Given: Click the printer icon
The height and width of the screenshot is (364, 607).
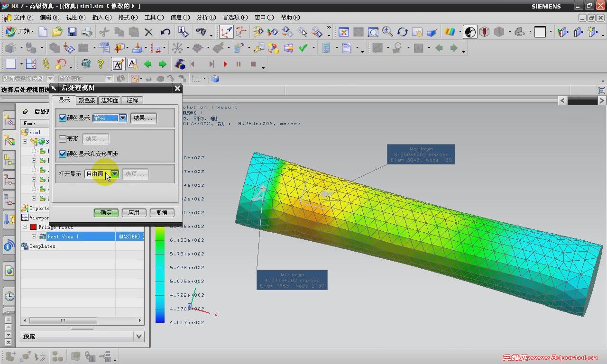Looking at the screenshot, I should tap(87, 32).
